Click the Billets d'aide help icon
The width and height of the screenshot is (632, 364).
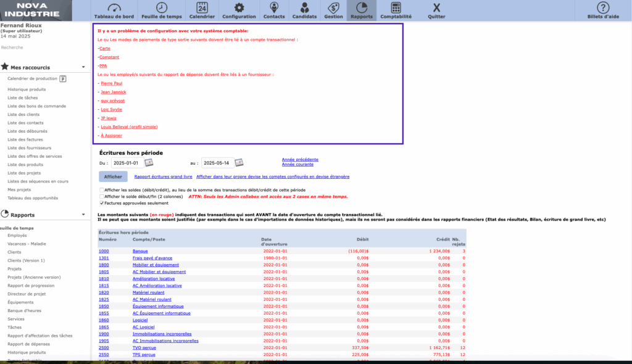[x=603, y=8]
